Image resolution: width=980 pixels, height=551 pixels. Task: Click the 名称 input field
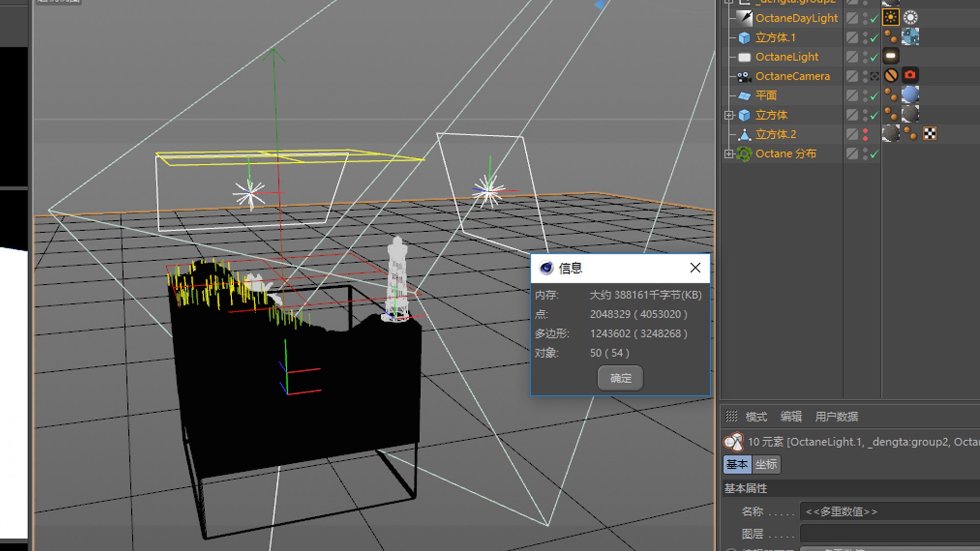pyautogui.click(x=888, y=511)
